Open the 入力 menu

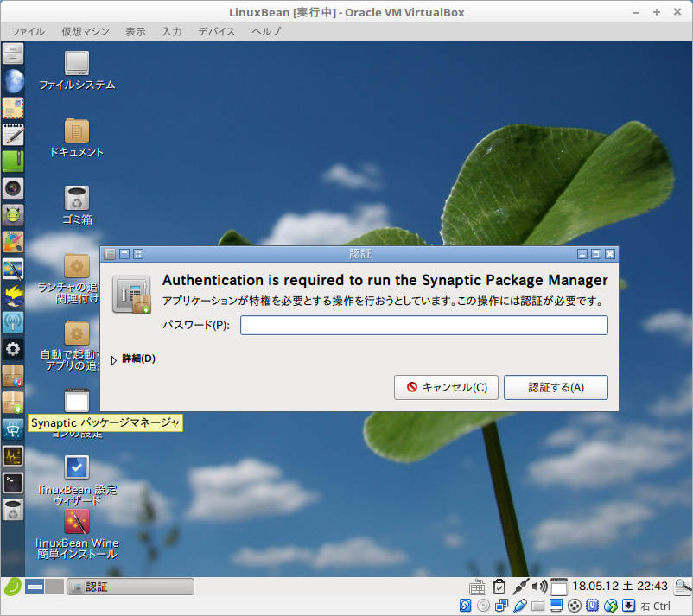[172, 31]
